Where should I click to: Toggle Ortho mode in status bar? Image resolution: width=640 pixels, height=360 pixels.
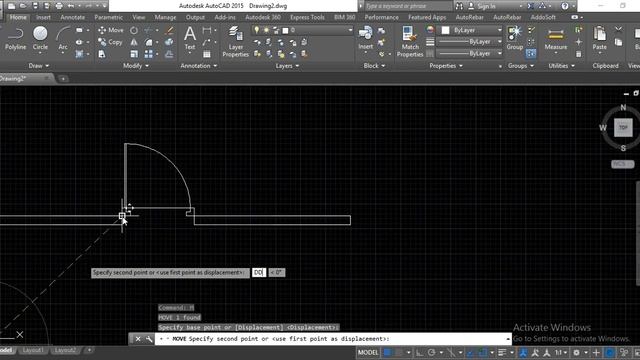pos(419,352)
